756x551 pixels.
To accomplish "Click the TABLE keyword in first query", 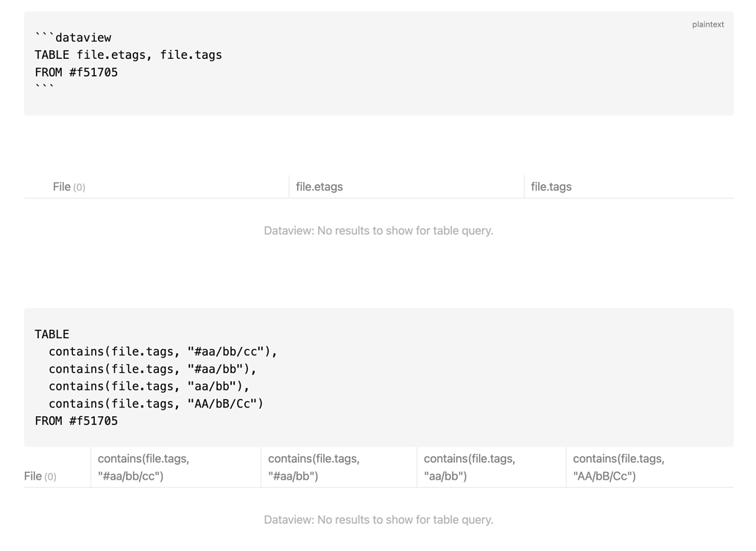I will click(52, 55).
